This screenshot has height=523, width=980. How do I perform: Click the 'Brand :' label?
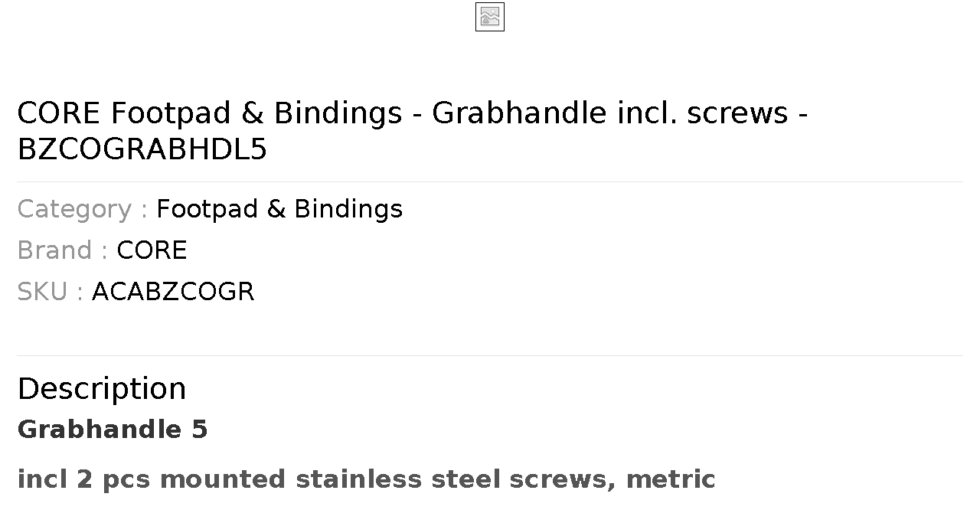[63, 250]
